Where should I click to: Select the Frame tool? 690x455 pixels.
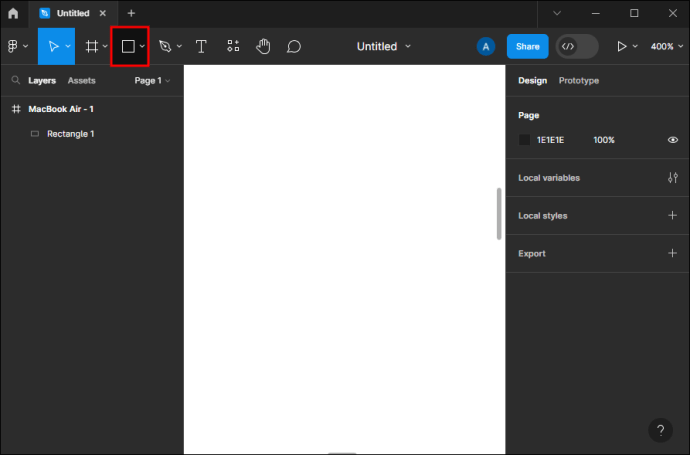92,46
